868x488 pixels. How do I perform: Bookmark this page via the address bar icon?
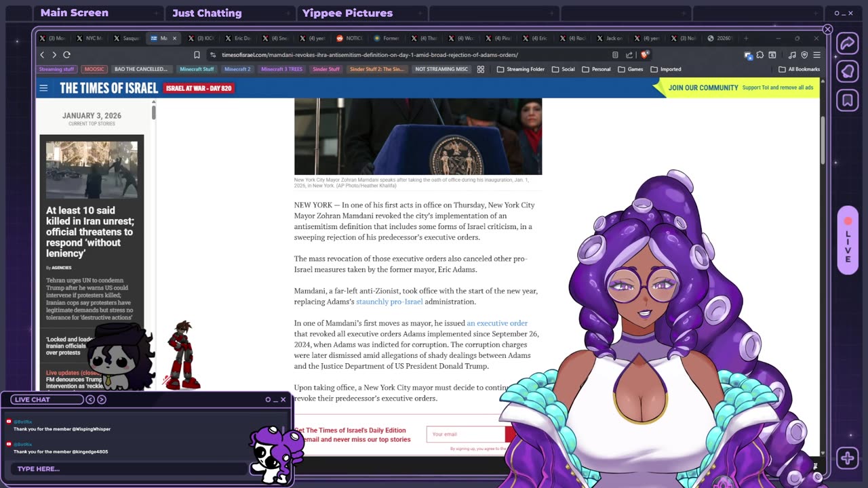click(197, 55)
